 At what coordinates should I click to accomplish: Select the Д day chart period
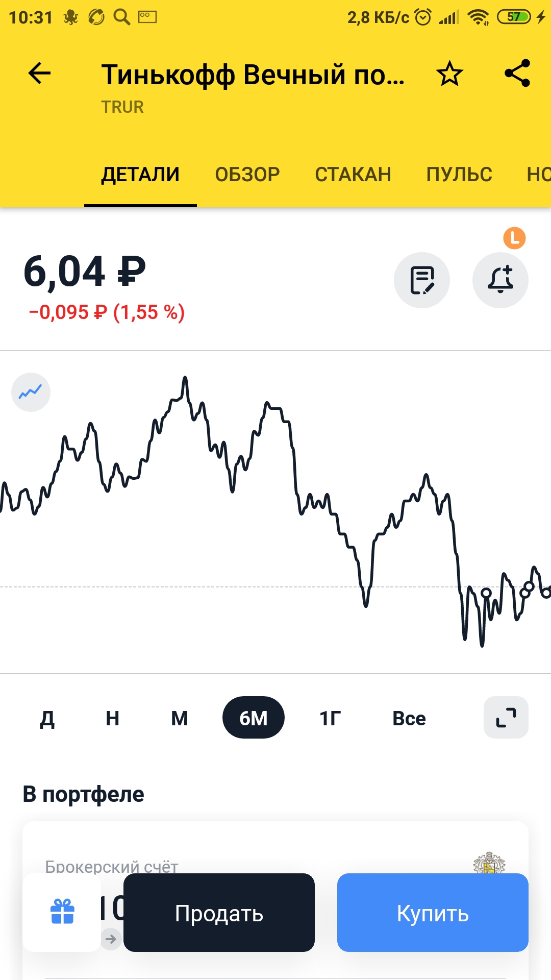click(x=47, y=718)
